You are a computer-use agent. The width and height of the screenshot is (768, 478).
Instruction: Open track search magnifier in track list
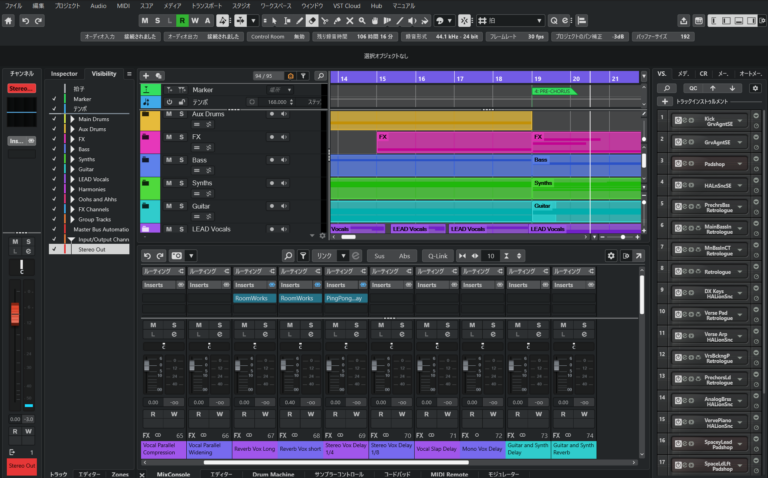(320, 75)
